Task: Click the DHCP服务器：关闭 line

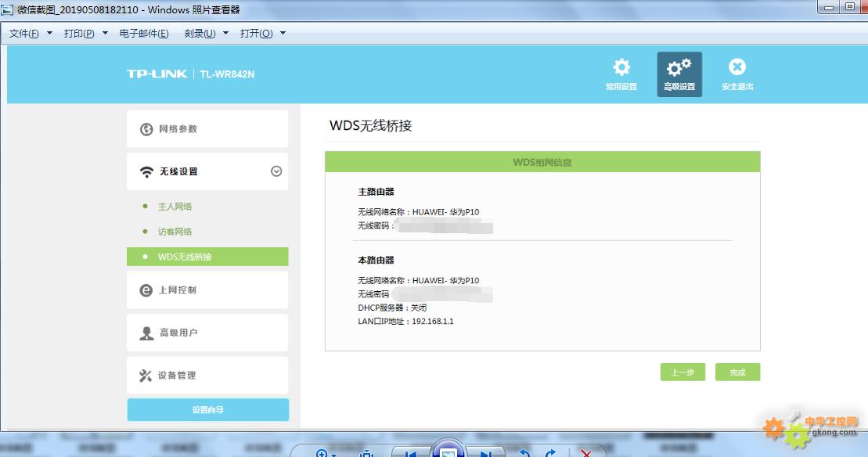Action: [392, 308]
